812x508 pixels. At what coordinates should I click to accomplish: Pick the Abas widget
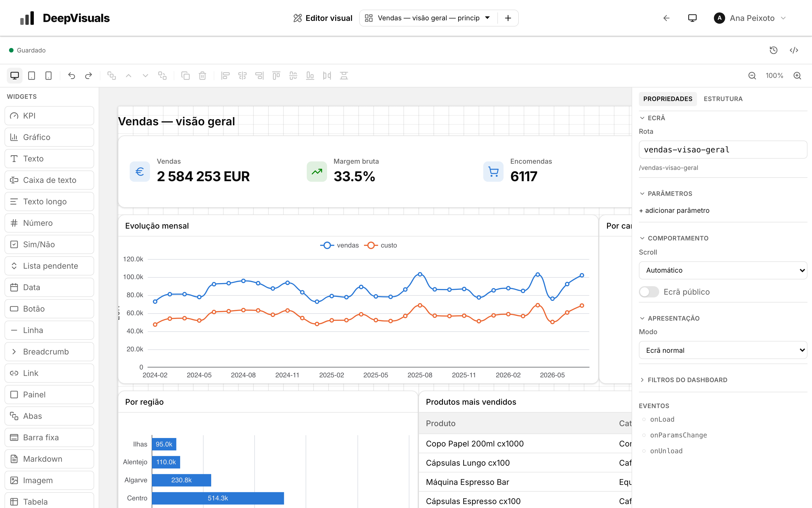(x=49, y=416)
